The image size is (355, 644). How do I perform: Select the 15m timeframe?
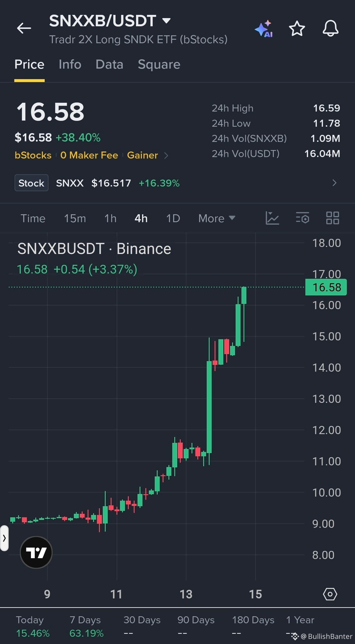point(75,218)
